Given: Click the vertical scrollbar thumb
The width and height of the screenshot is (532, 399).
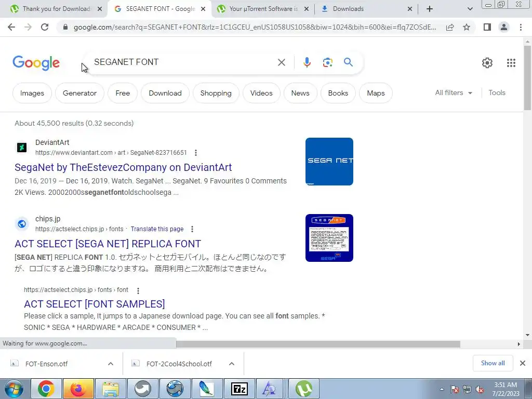Looking at the screenshot, I should tap(527, 78).
